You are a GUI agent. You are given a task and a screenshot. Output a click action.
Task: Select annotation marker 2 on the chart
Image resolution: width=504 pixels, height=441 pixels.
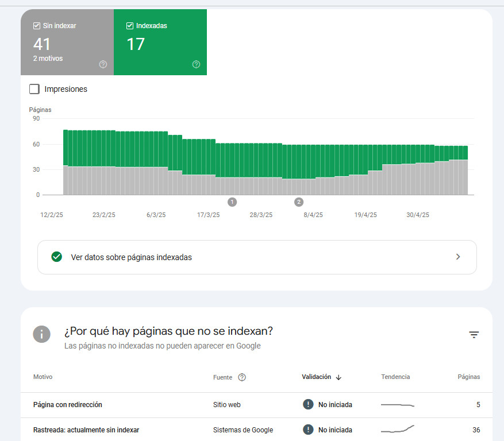tap(299, 202)
